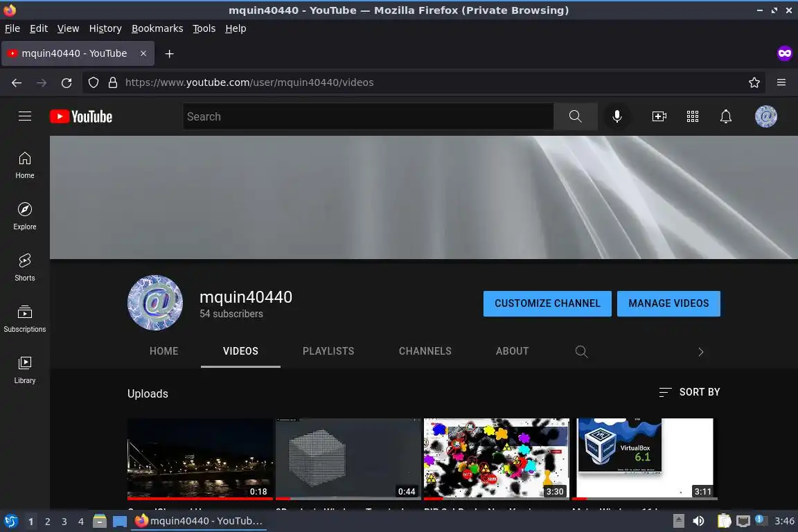
Task: Switch to virtual desktop 4
Action: click(80, 522)
